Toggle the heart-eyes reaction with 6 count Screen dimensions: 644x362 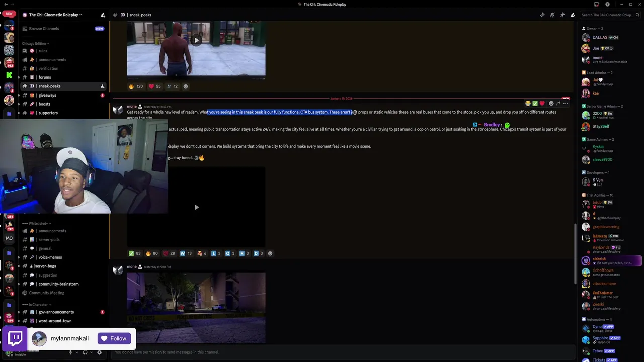(x=202, y=253)
